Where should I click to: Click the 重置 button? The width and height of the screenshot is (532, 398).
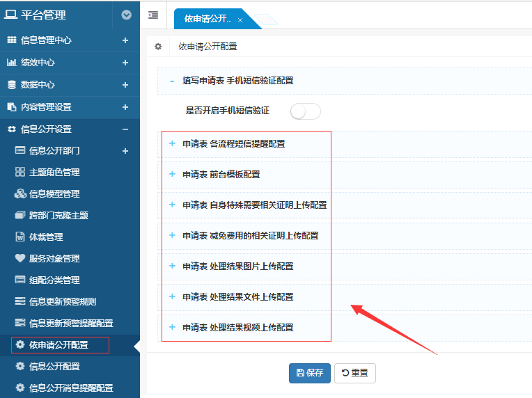point(354,373)
